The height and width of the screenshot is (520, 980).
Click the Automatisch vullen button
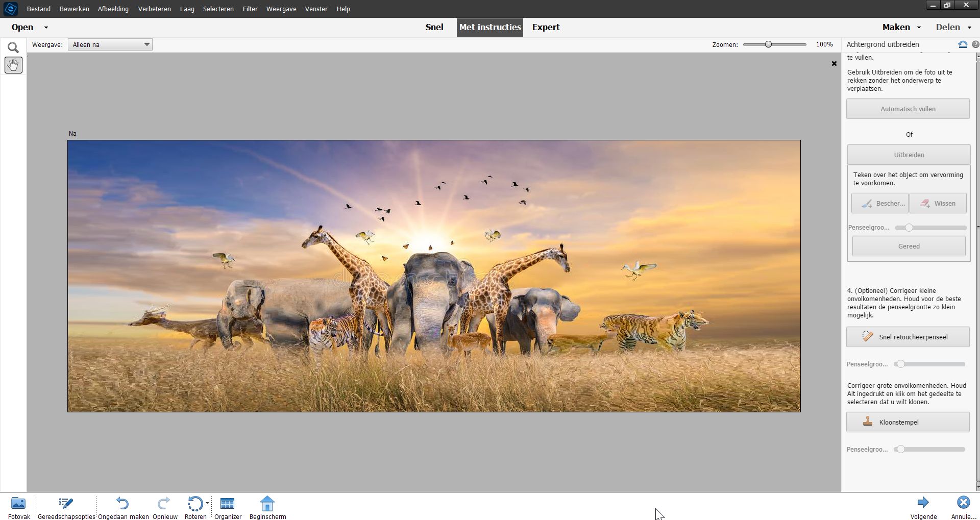[x=908, y=109]
